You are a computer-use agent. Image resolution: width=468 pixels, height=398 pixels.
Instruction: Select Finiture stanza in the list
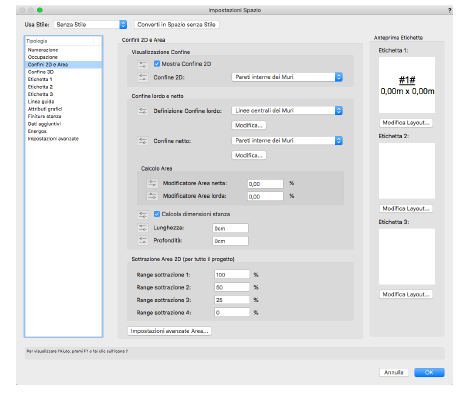[63, 116]
